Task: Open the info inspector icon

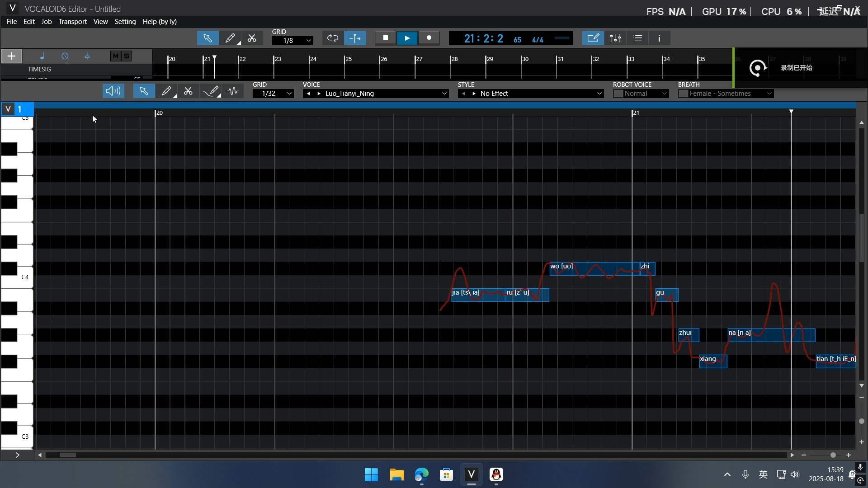Action: tap(659, 38)
